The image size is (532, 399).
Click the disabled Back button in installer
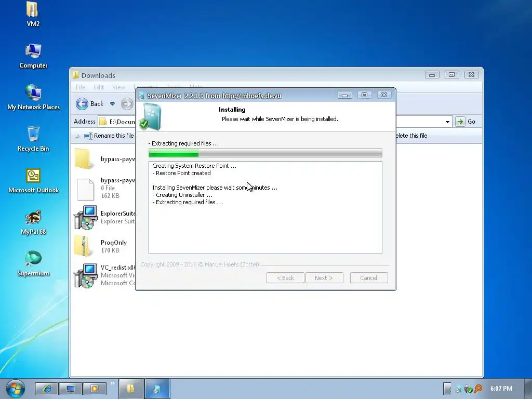[x=285, y=278]
